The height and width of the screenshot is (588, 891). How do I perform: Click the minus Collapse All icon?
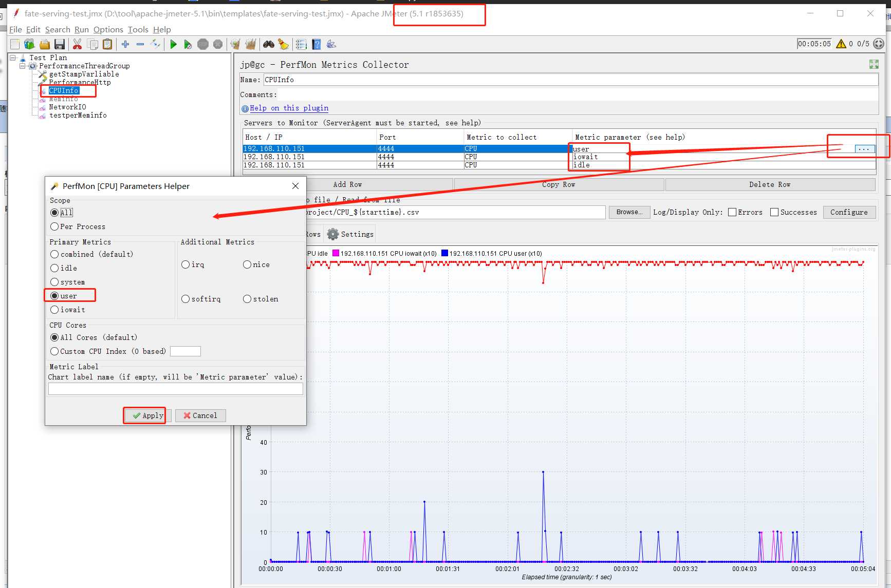click(140, 44)
